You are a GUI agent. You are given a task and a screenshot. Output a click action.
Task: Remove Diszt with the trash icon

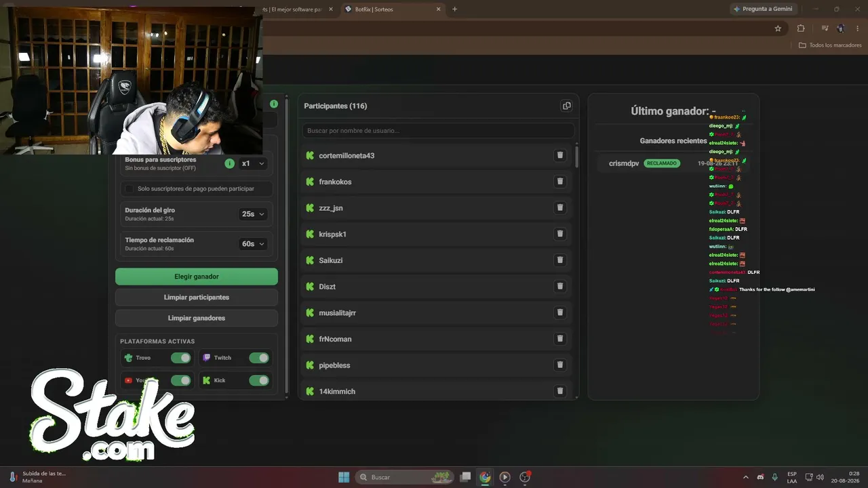click(560, 286)
